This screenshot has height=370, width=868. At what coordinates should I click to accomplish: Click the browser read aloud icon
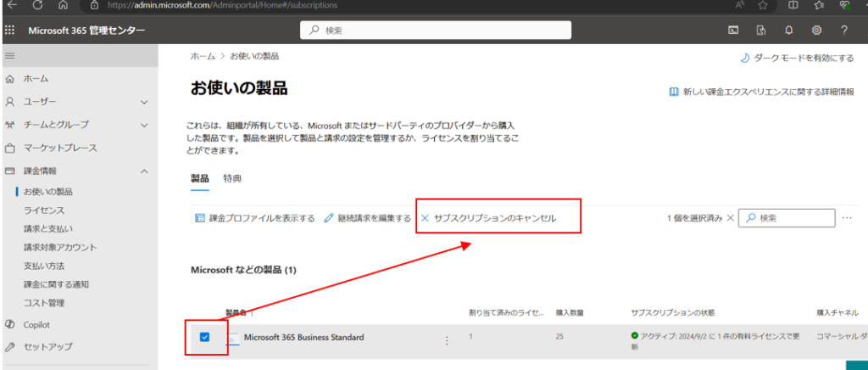(x=739, y=5)
